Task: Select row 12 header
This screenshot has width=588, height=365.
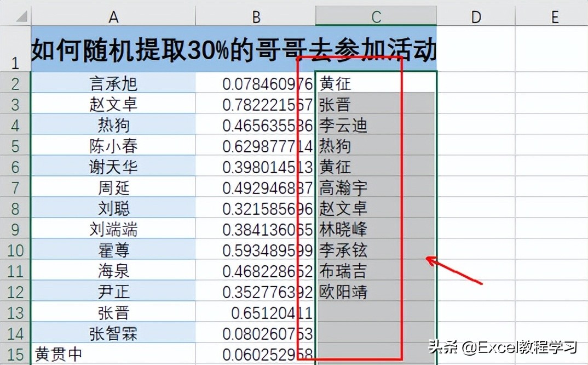Action: click(15, 292)
